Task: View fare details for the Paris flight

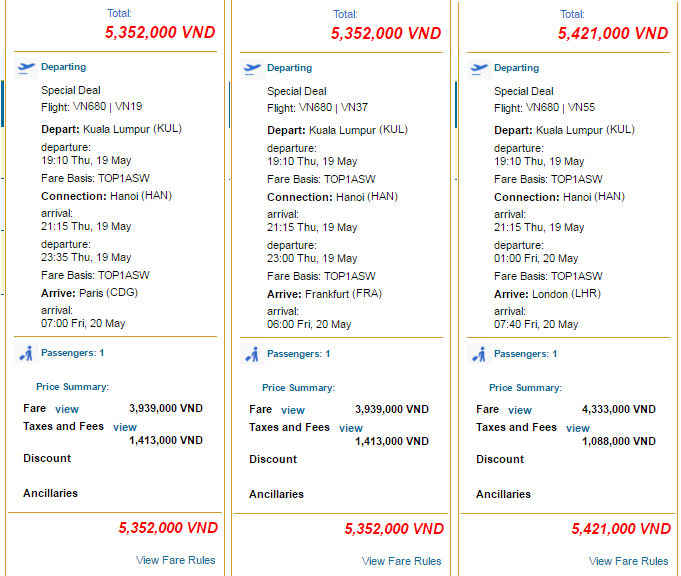Action: (x=67, y=409)
